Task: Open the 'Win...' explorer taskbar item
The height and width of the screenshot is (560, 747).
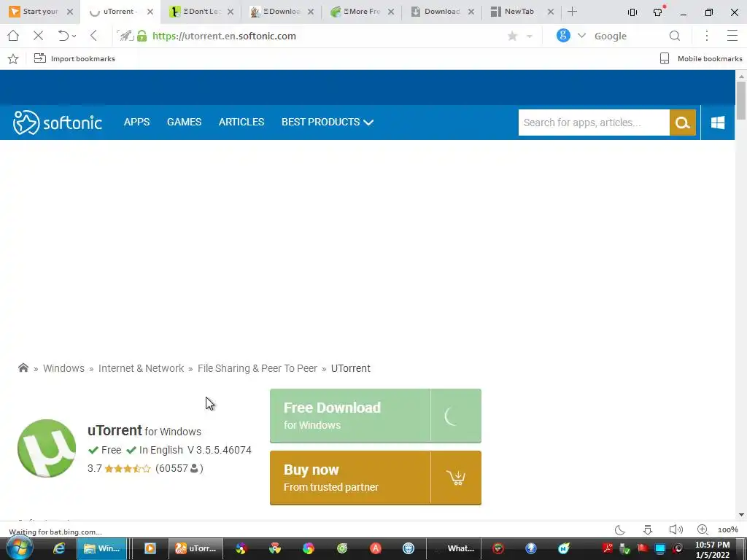Action: click(102, 548)
